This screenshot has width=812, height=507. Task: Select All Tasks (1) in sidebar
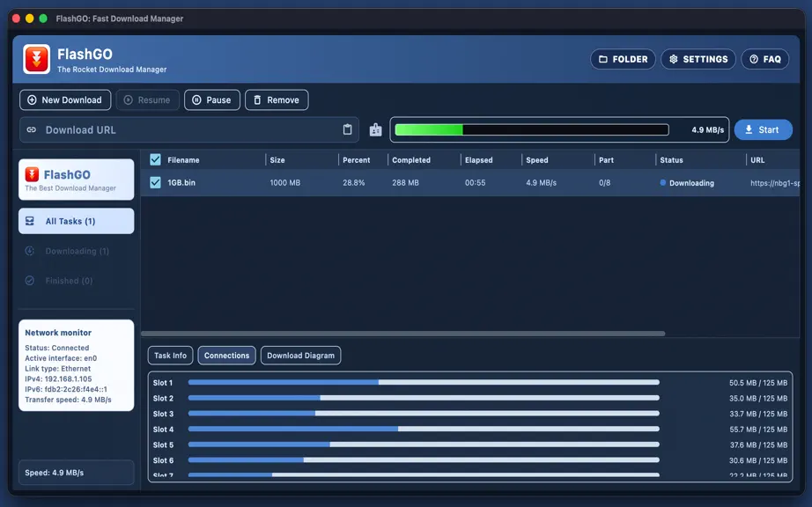[76, 221]
